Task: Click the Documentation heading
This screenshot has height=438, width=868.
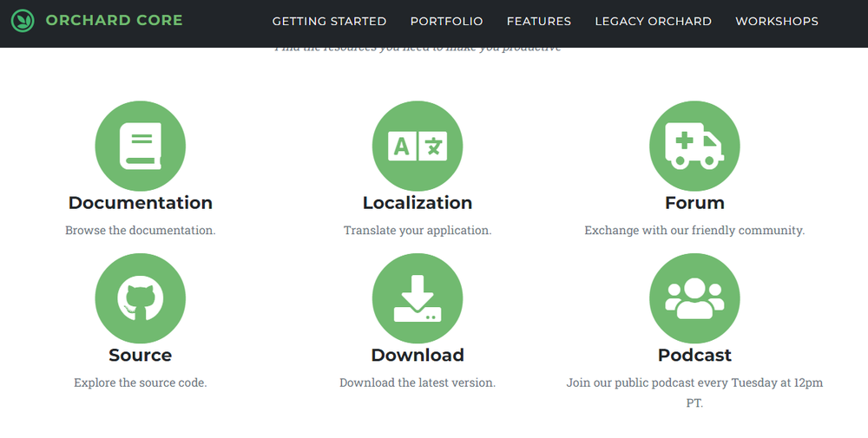Action: [x=140, y=202]
